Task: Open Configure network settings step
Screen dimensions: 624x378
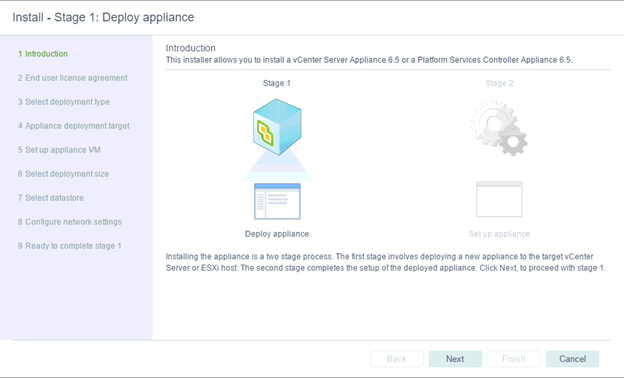Action: pos(70,222)
